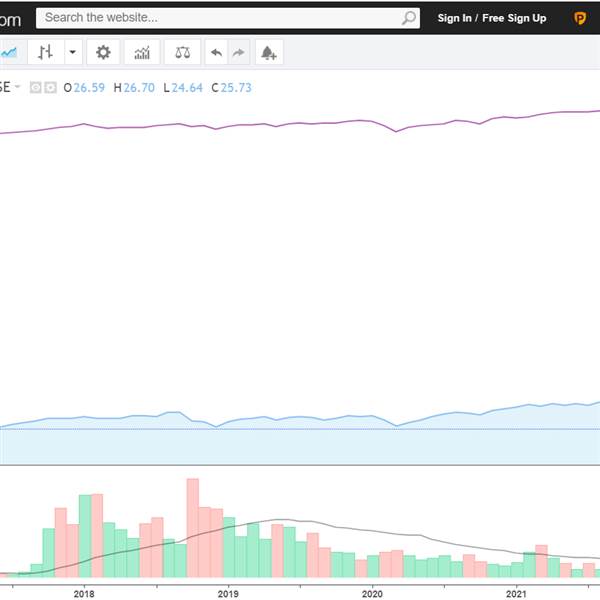This screenshot has width=600, height=600.
Task: Click the 2019 time axis label
Action: [x=228, y=593]
